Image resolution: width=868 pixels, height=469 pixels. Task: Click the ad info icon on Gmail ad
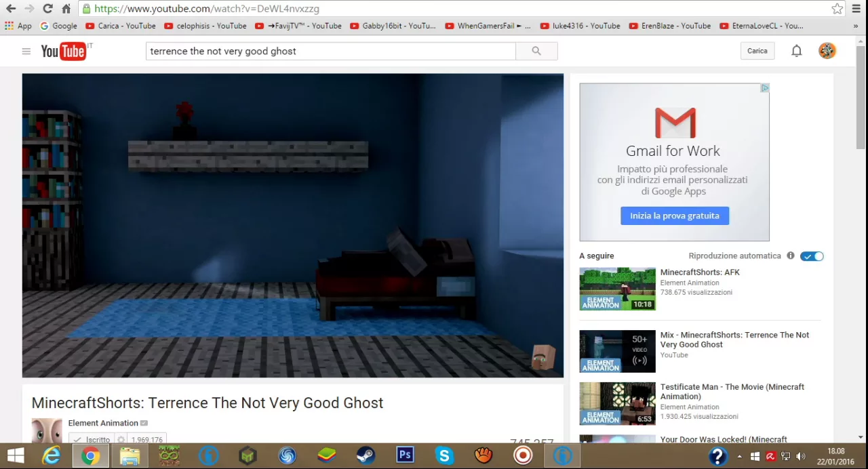765,88
